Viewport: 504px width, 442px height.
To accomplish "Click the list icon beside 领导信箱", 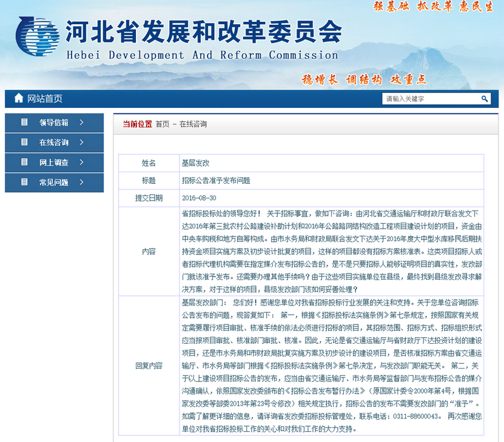I will (x=24, y=122).
